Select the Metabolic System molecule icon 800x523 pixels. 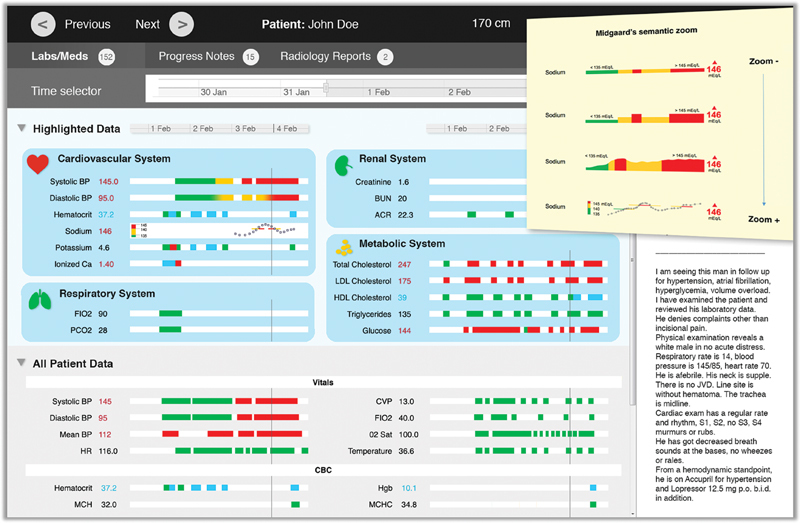(344, 247)
